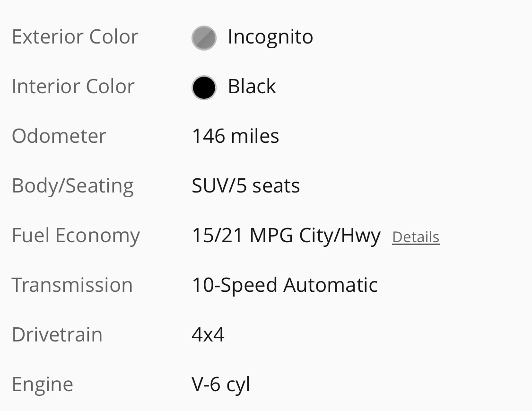
Task: Open the fuel economy Details link
Action: point(416,237)
